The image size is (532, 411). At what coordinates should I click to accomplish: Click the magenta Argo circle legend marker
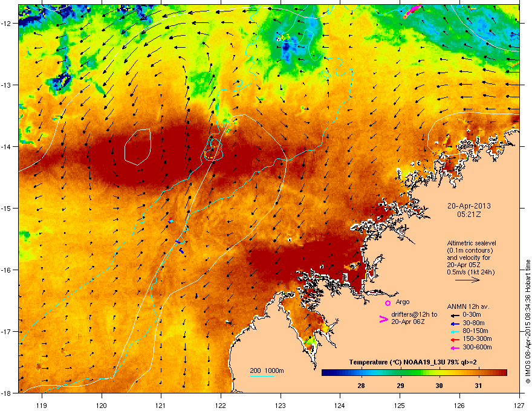tap(388, 303)
